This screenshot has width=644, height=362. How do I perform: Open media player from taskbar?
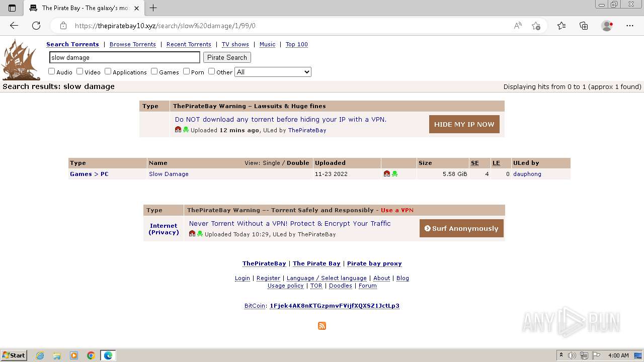pyautogui.click(x=74, y=355)
